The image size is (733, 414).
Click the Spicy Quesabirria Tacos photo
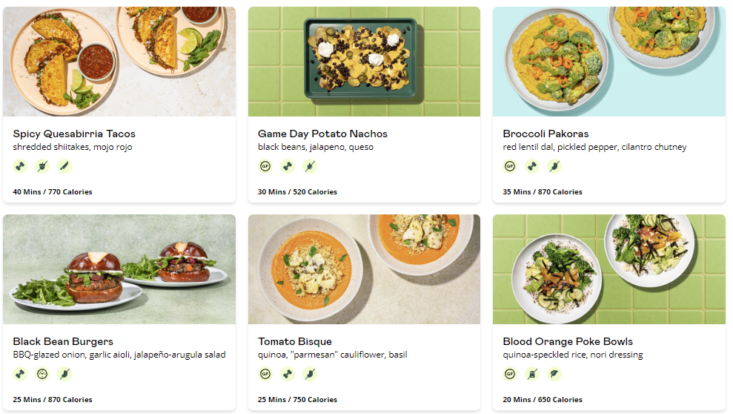click(x=119, y=61)
